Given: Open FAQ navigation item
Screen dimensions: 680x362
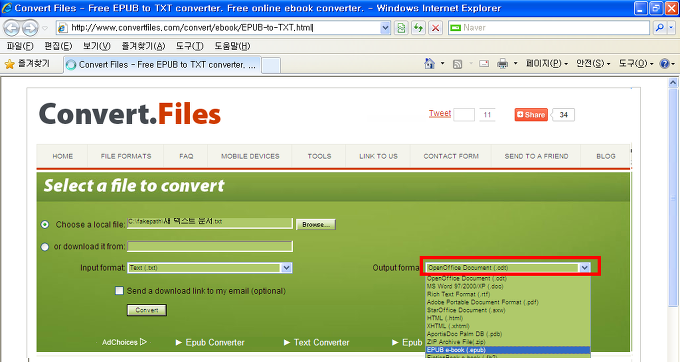Looking at the screenshot, I should point(186,156).
